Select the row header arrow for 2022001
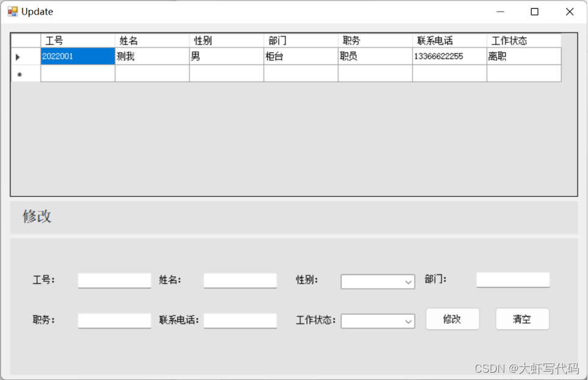588x380 pixels. [26, 56]
